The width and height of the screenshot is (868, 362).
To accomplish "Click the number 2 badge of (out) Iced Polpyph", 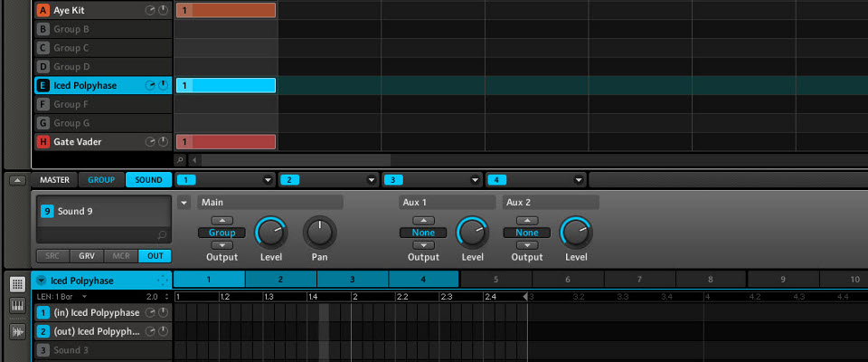I will tap(43, 331).
